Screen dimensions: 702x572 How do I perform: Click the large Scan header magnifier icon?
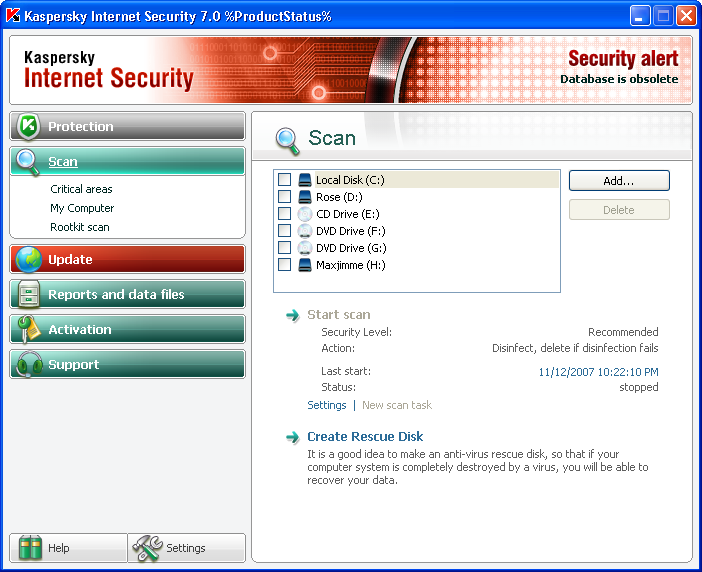287,141
